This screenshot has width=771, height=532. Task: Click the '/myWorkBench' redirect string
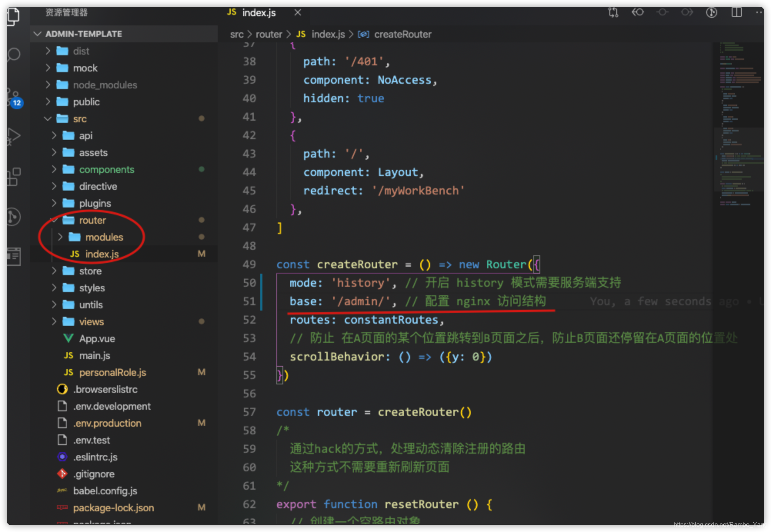tap(418, 191)
